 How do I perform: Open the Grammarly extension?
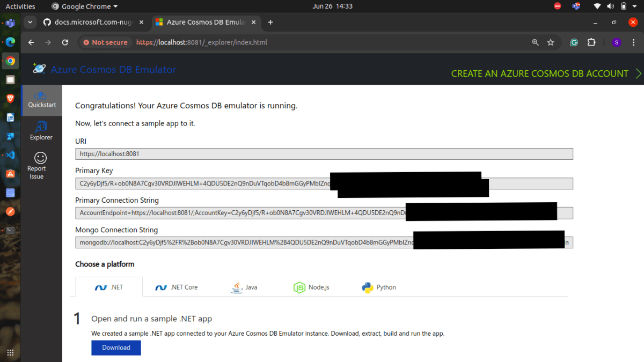(574, 42)
